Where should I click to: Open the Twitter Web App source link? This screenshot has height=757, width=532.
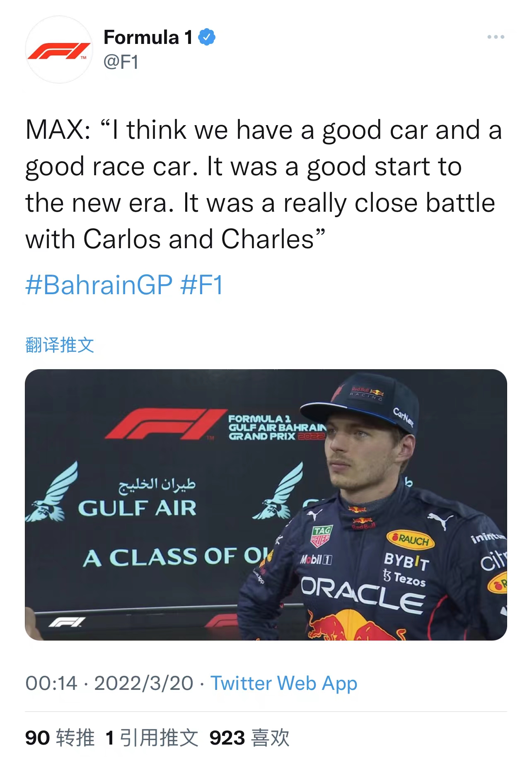pyautogui.click(x=284, y=683)
